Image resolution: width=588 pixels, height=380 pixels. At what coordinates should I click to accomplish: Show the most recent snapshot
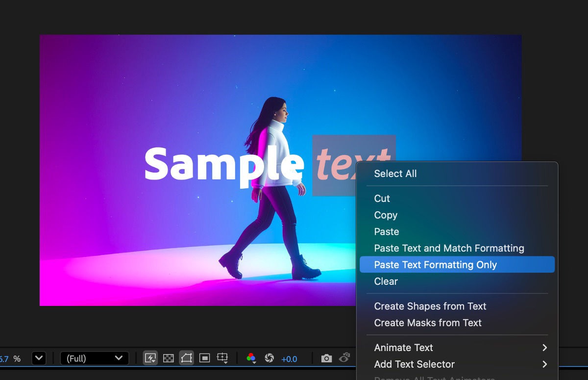tap(345, 358)
